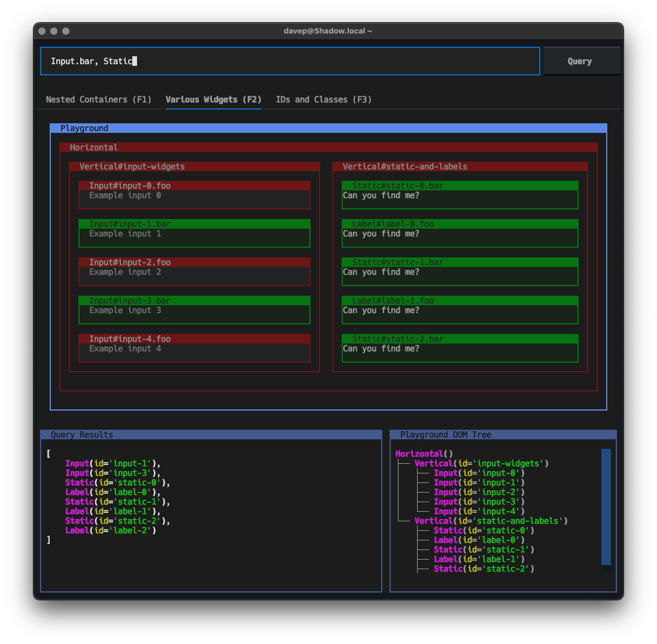Select the Horizontal() root tree node
The height and width of the screenshot is (644, 657).
424,454
